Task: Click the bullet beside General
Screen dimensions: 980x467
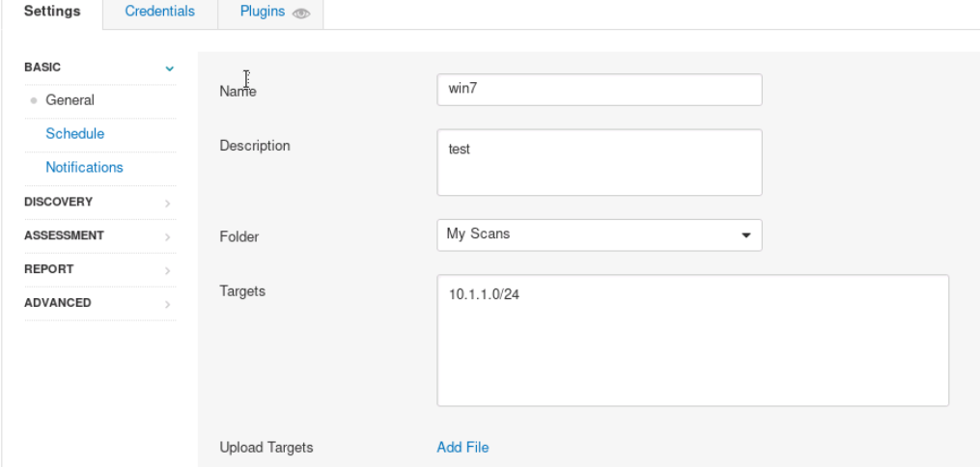Action: [x=34, y=100]
